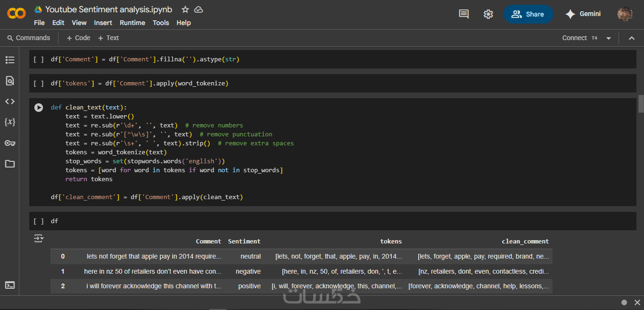Open the Insert menu

pyautogui.click(x=103, y=23)
